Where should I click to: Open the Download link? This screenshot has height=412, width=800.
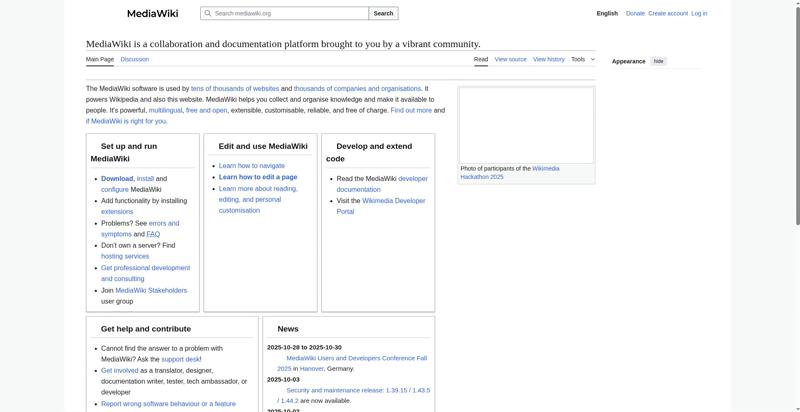[117, 178]
